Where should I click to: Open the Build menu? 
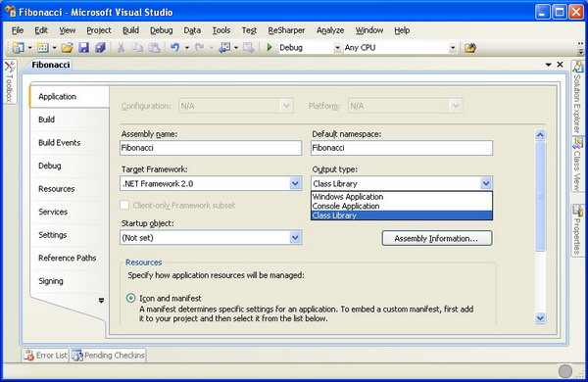coord(130,30)
